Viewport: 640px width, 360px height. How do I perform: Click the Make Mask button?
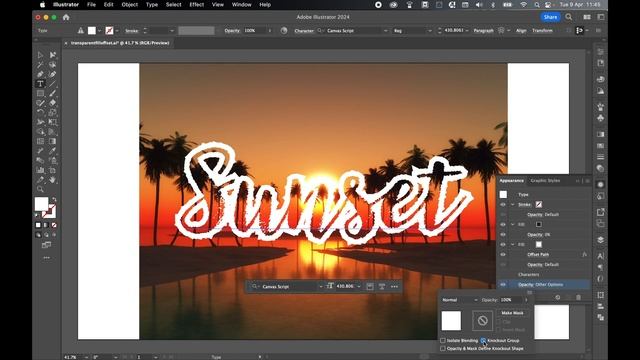coord(512,313)
